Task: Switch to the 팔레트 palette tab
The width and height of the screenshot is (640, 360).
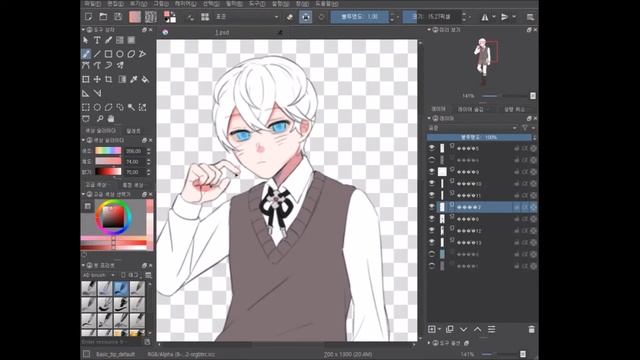Action: 133,131
